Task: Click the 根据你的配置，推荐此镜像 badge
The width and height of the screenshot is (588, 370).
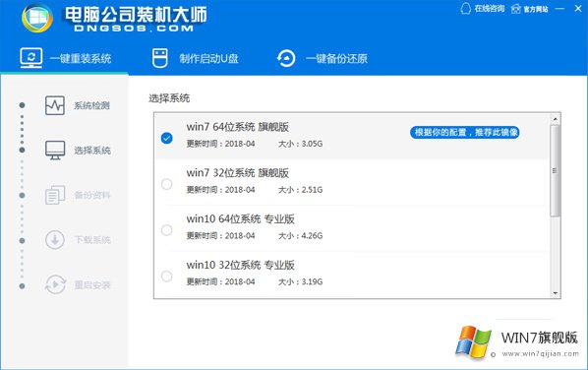Action: pyautogui.click(x=465, y=132)
